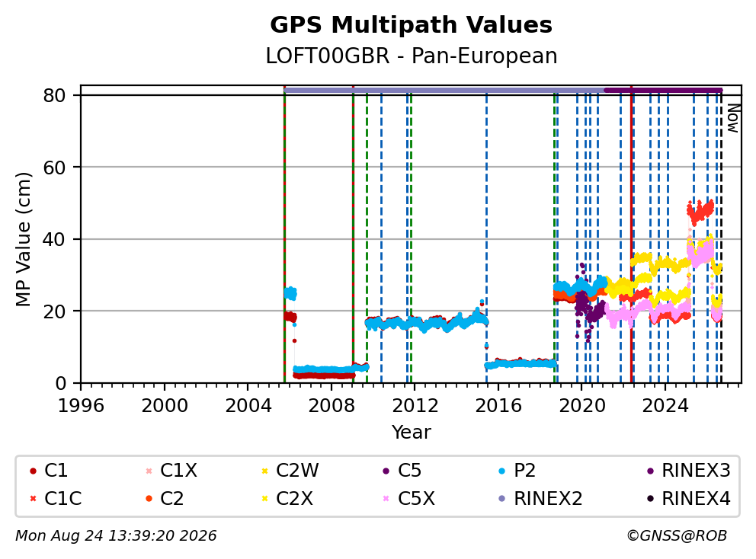Click the LOFT00GBR - Pan-European subtitle
This screenshot has height=559, width=756.
pos(412,56)
